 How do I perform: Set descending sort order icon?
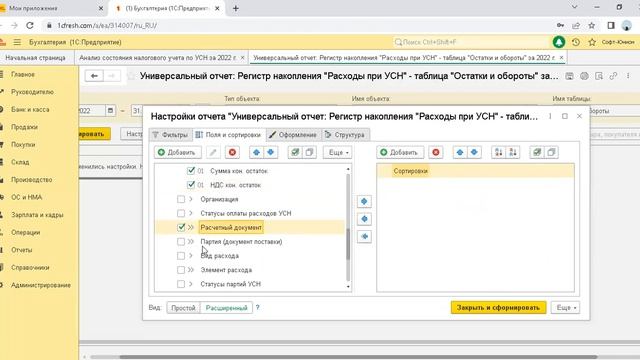pos(513,152)
